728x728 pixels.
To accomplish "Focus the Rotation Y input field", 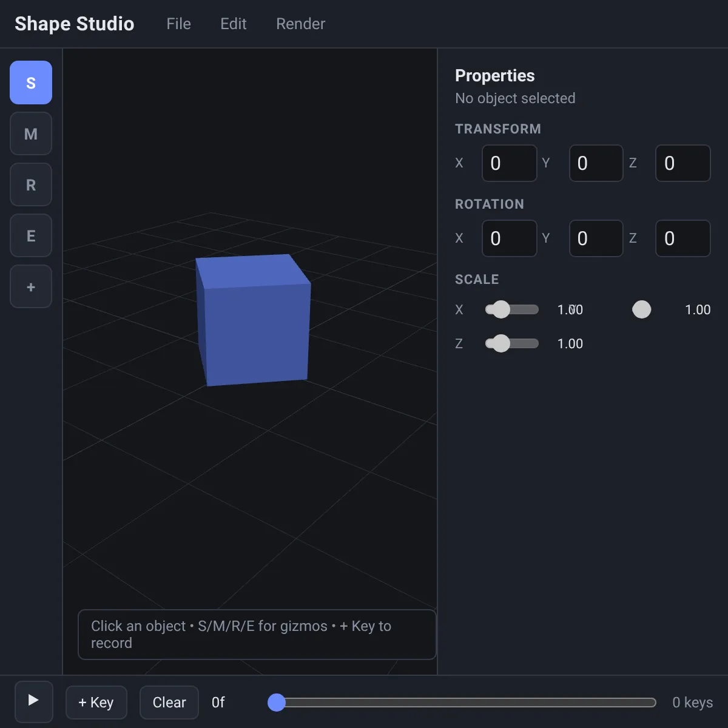I will pyautogui.click(x=596, y=238).
